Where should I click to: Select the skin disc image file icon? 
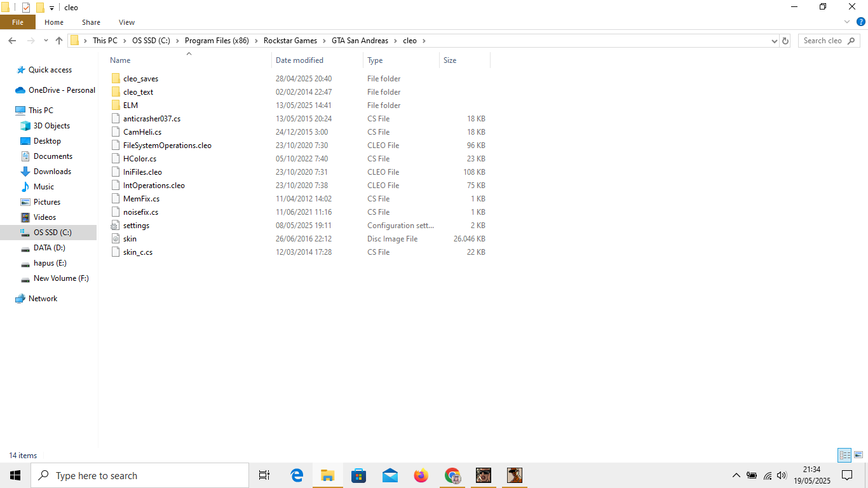click(115, 239)
